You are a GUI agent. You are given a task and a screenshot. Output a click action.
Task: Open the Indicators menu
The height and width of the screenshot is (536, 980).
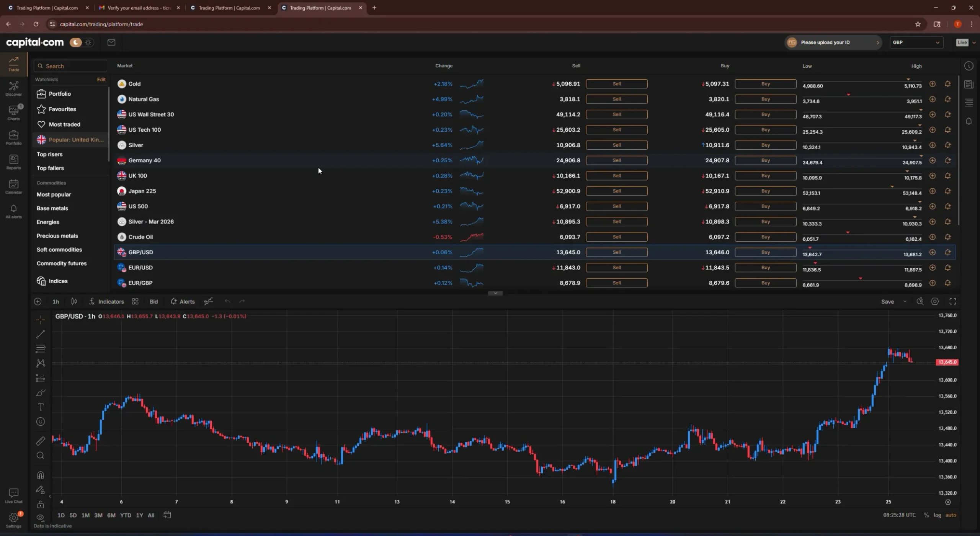(106, 302)
